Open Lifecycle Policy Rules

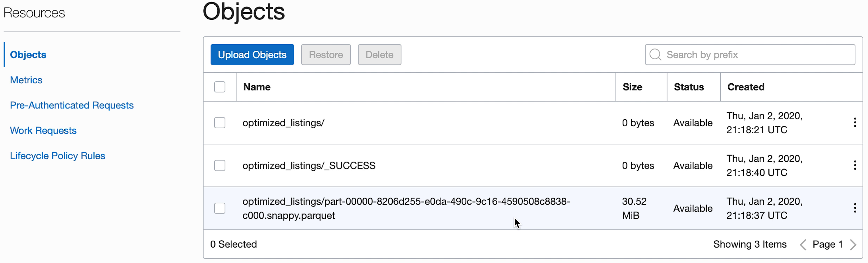pyautogui.click(x=57, y=156)
